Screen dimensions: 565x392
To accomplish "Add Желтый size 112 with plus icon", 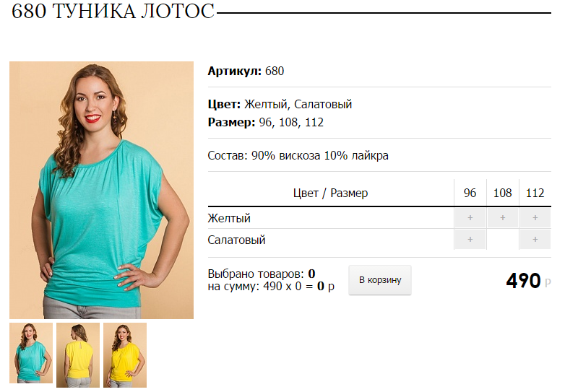I will pyautogui.click(x=535, y=218).
